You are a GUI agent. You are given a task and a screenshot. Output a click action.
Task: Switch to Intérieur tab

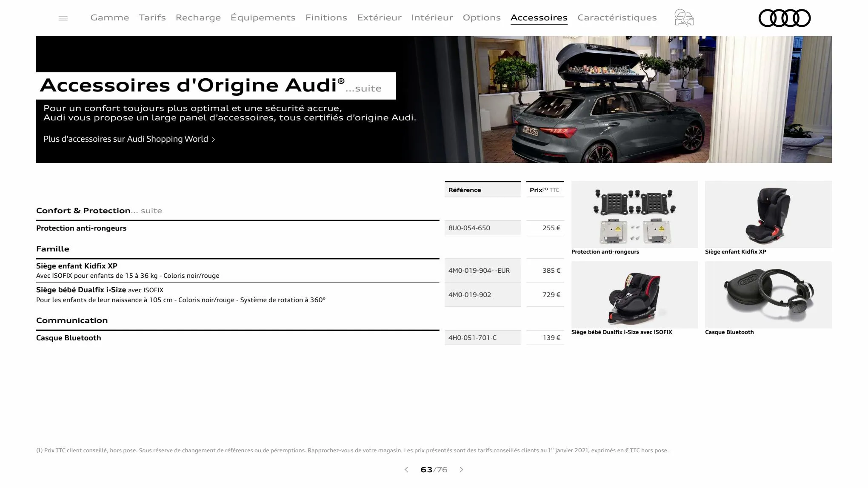tap(432, 18)
